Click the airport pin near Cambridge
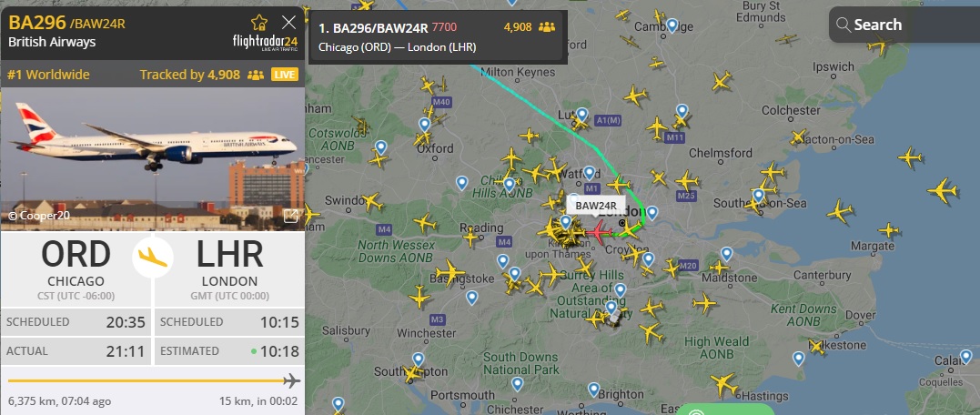 (672, 25)
